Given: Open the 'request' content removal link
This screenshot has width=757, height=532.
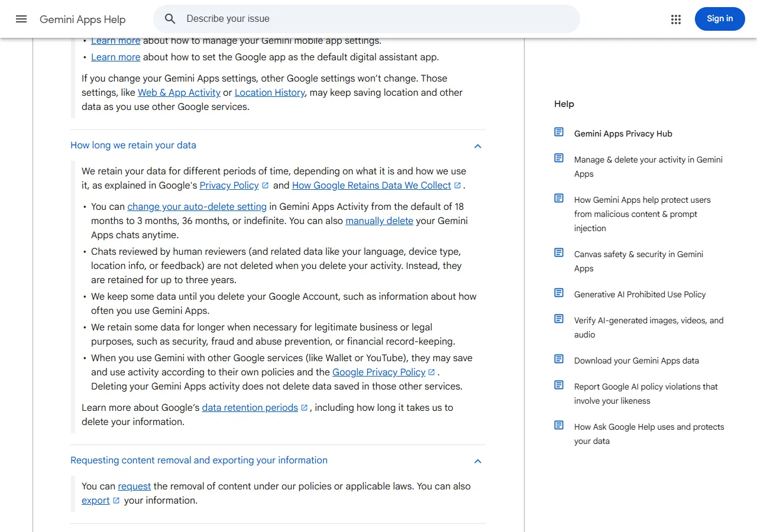Looking at the screenshot, I should tap(134, 486).
